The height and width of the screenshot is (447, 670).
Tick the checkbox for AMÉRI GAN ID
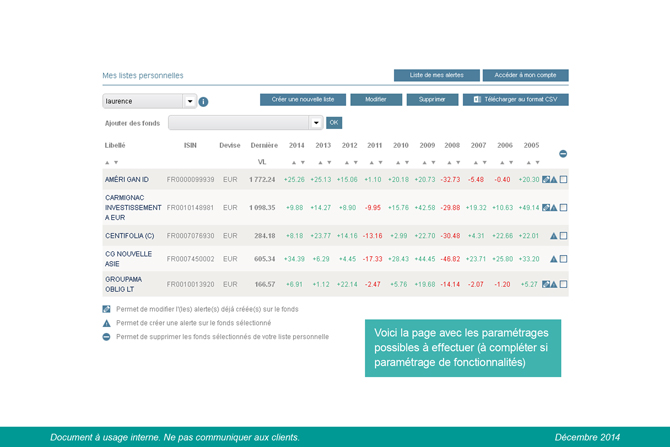tap(564, 180)
